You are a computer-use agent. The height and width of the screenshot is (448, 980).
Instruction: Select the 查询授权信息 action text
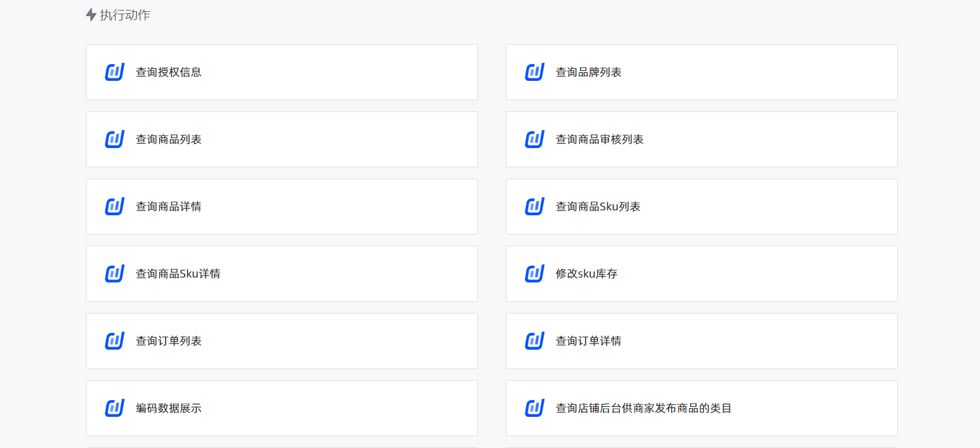(169, 72)
